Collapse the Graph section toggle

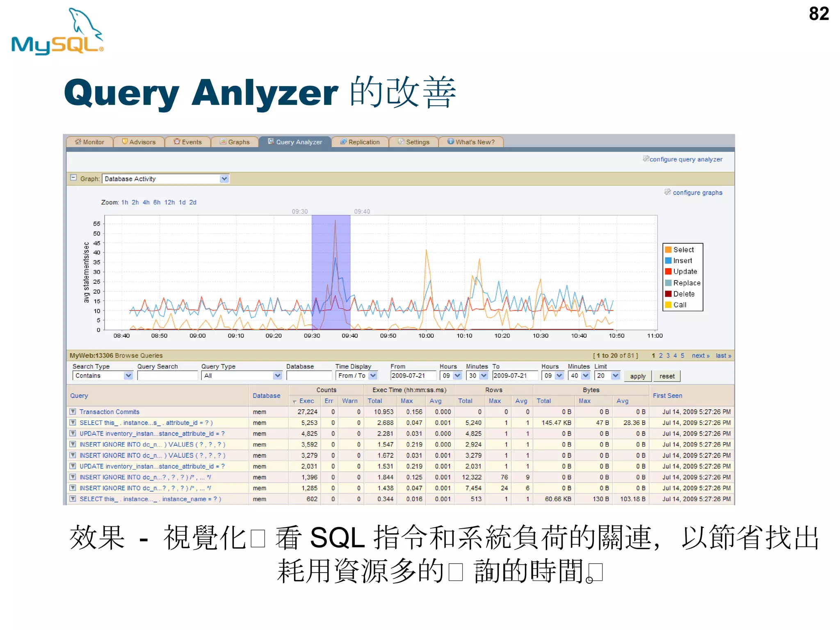click(x=73, y=178)
